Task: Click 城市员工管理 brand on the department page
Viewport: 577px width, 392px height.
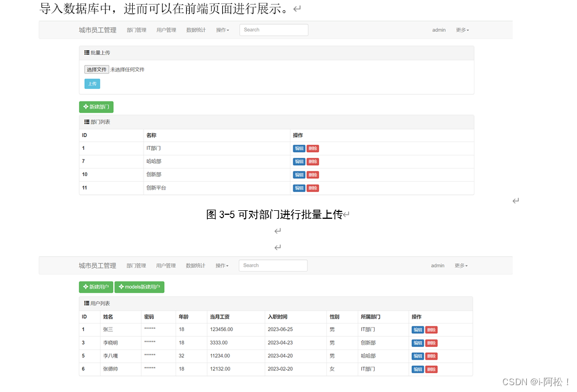Action: click(x=97, y=30)
